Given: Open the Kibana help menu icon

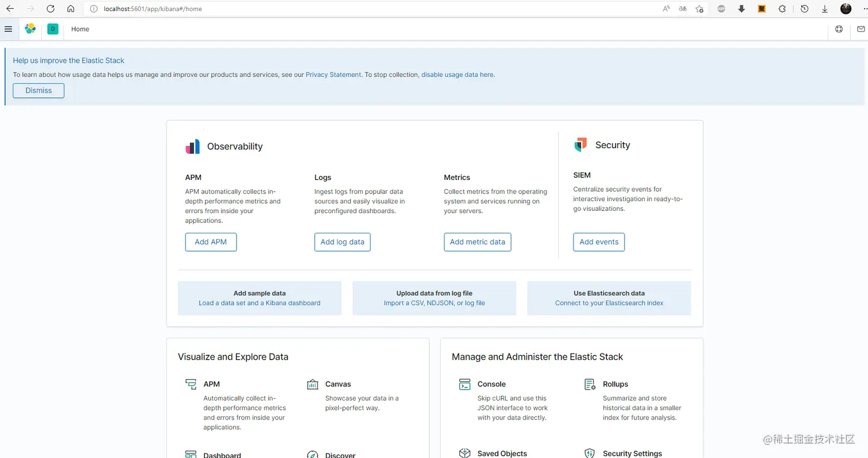Looking at the screenshot, I should coord(839,29).
